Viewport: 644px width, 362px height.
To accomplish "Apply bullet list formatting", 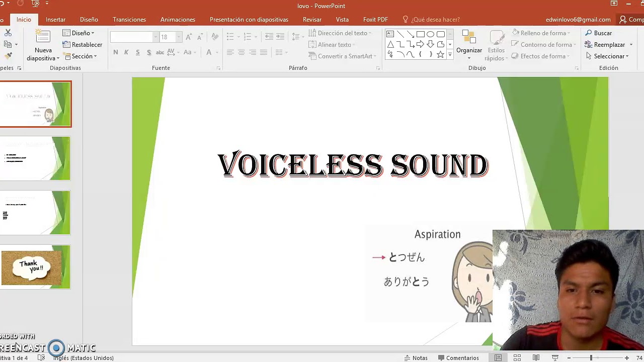I will (230, 37).
